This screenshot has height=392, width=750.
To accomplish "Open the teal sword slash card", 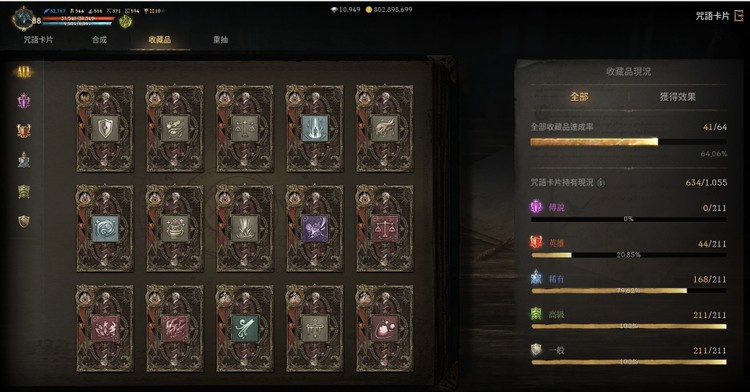I will pos(244,328).
